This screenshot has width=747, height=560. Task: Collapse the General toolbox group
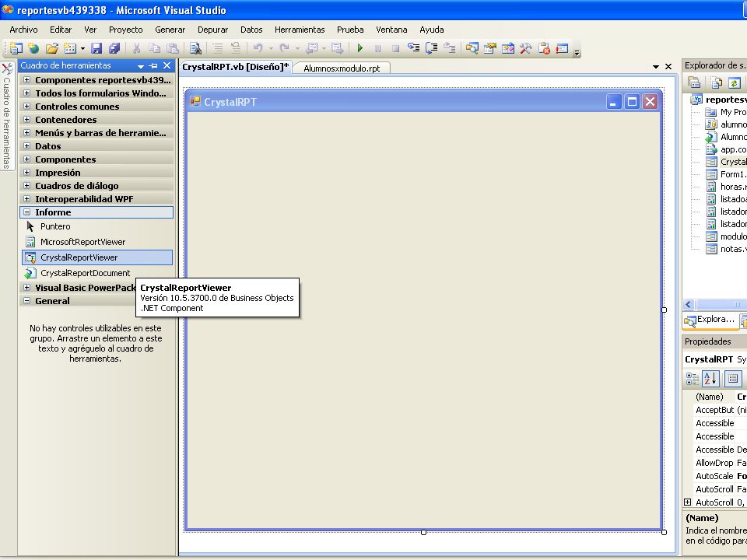pos(27,301)
